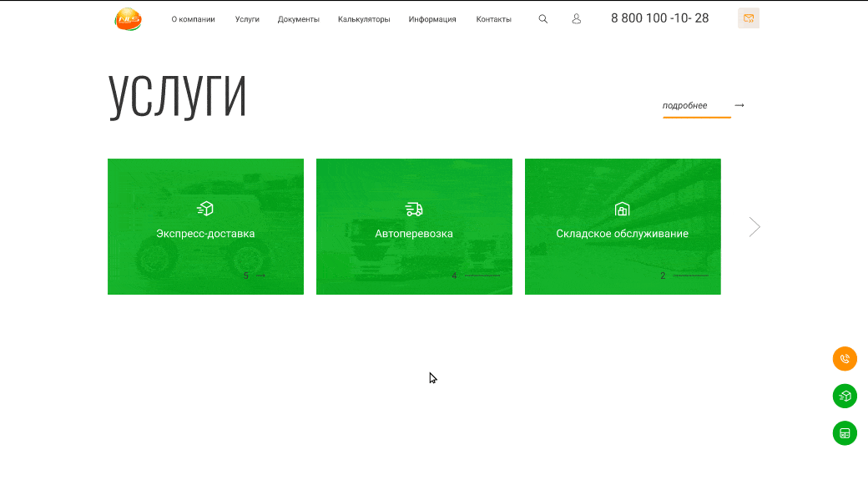The width and height of the screenshot is (868, 480).
Task: Call the 8 800 100-10-28 phone number
Action: click(x=660, y=18)
